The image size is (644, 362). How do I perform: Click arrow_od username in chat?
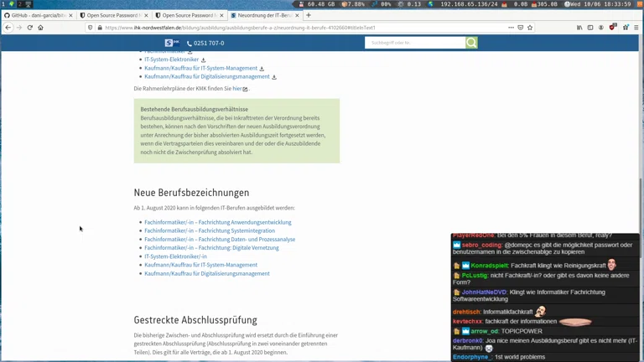coord(485,331)
